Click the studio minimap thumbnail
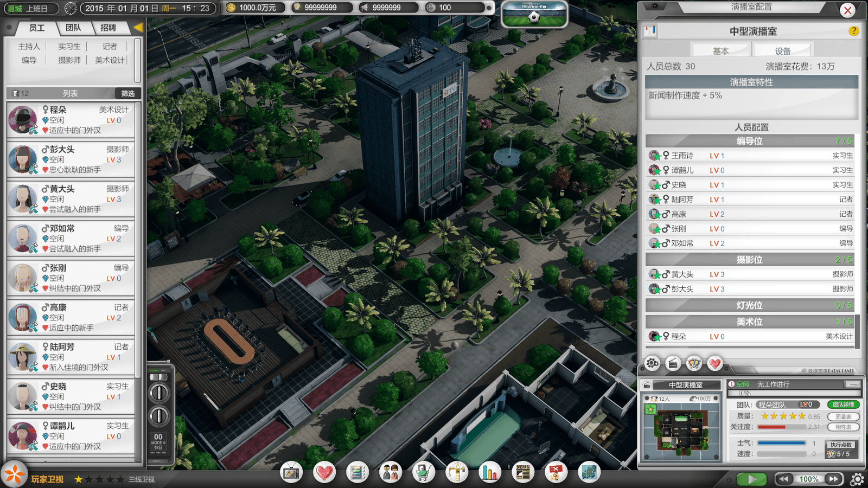Image resolution: width=868 pixels, height=488 pixels. point(681,427)
